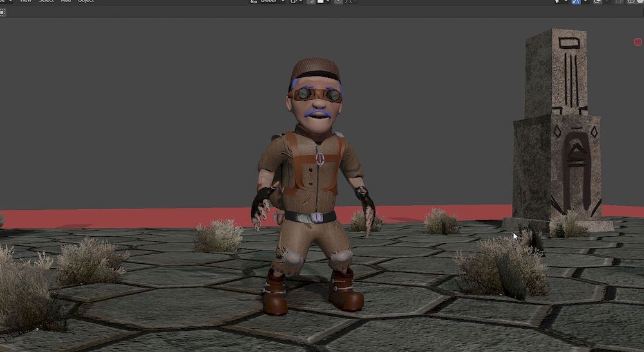Open the Object menu
This screenshot has height=352, width=644.
[86, 1]
